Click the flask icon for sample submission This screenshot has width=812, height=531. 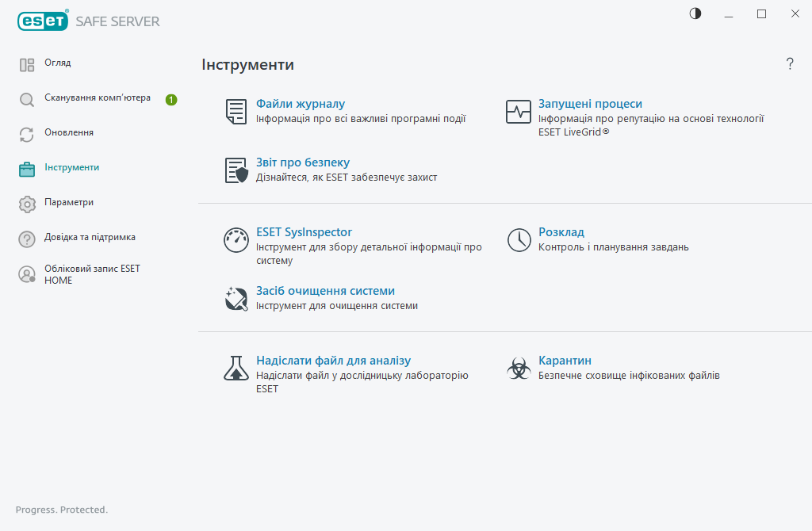point(236,368)
